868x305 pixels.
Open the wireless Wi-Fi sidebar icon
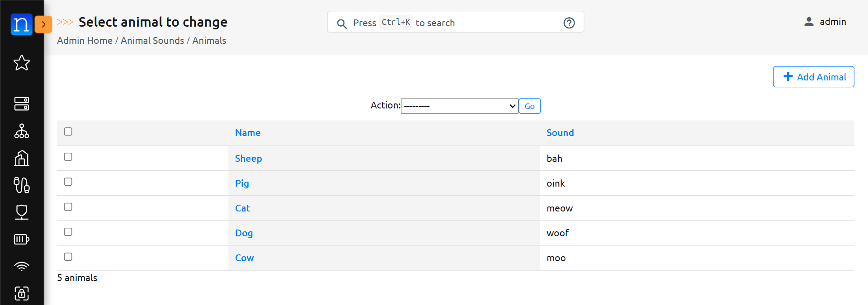tap(22, 266)
